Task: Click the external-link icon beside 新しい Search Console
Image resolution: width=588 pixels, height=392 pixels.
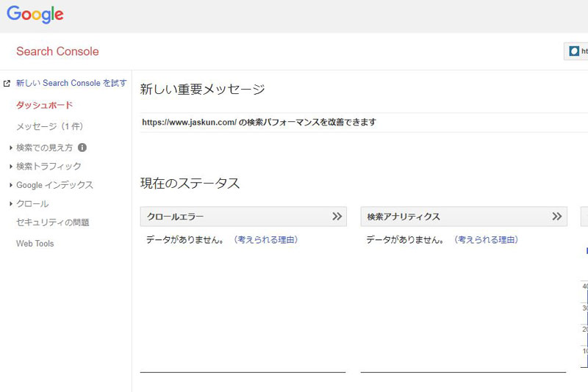Action: tap(7, 83)
